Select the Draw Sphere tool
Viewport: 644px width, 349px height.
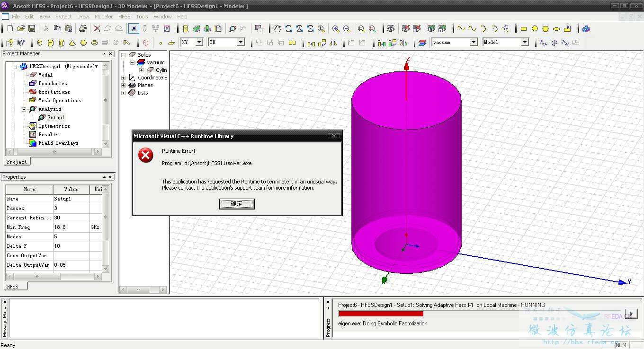pyautogui.click(x=83, y=43)
